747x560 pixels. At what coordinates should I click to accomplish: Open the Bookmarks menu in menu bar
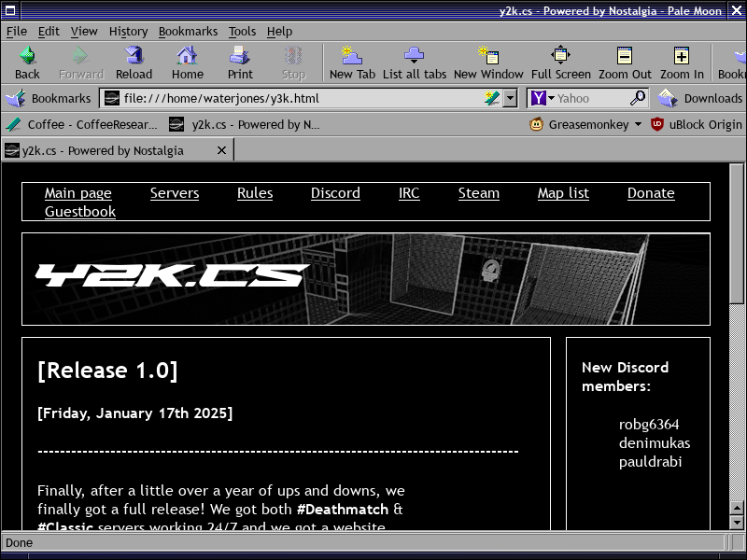click(188, 31)
